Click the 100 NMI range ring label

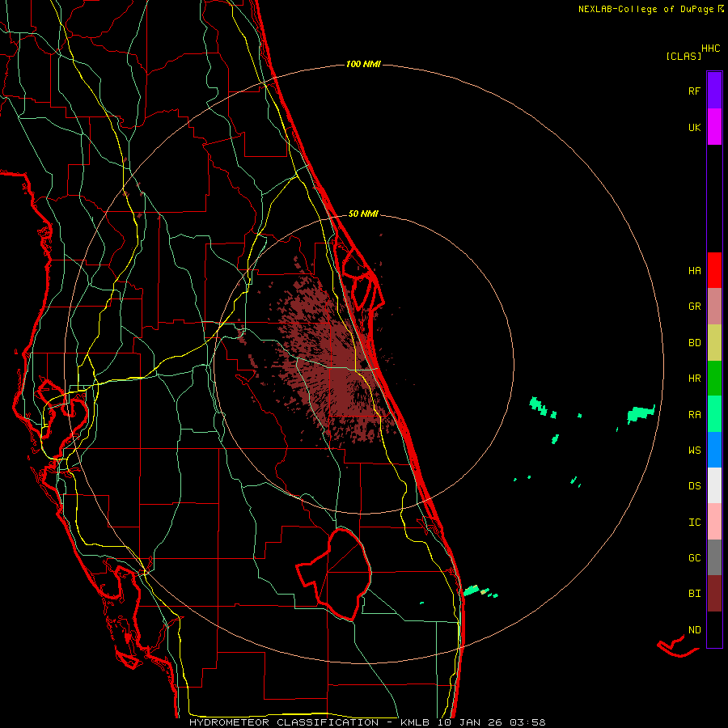pos(363,64)
